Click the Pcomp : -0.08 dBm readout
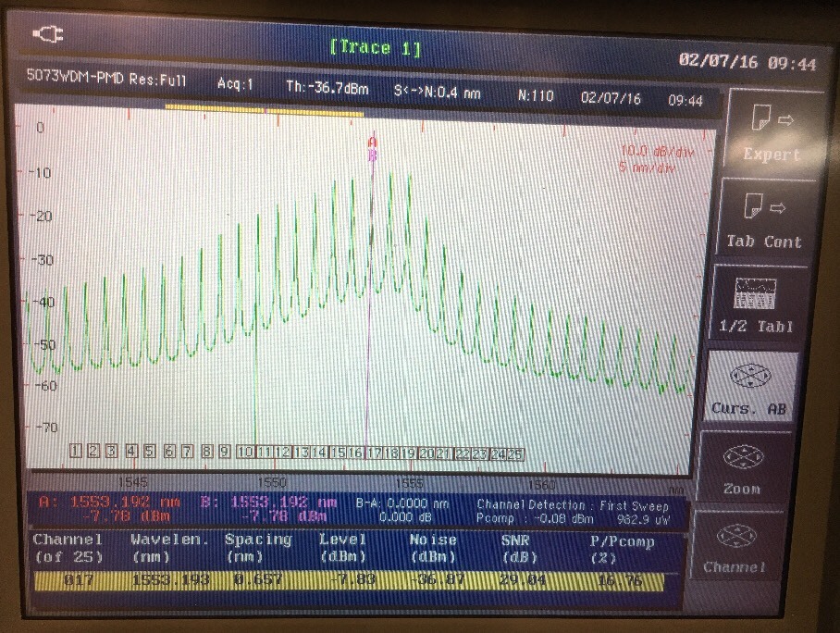The width and height of the screenshot is (840, 633). pos(535,519)
